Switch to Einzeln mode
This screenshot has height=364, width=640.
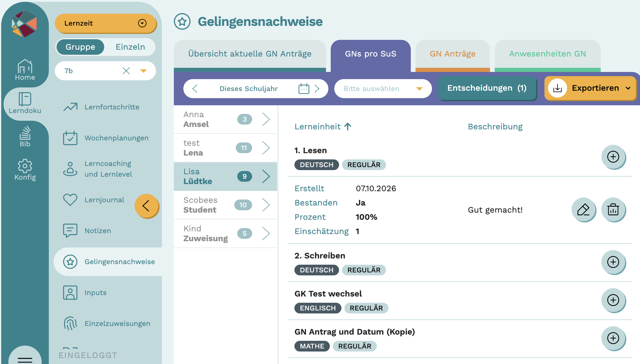(x=130, y=47)
